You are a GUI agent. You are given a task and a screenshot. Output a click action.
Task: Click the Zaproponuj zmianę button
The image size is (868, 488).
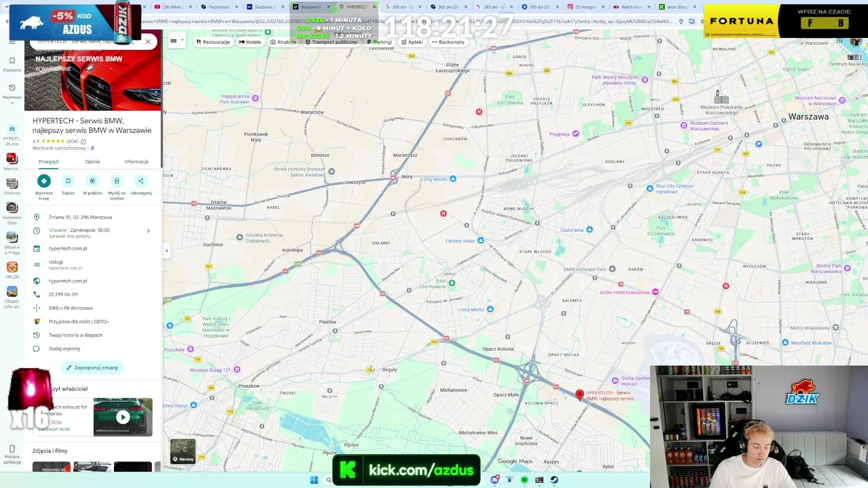click(x=92, y=368)
